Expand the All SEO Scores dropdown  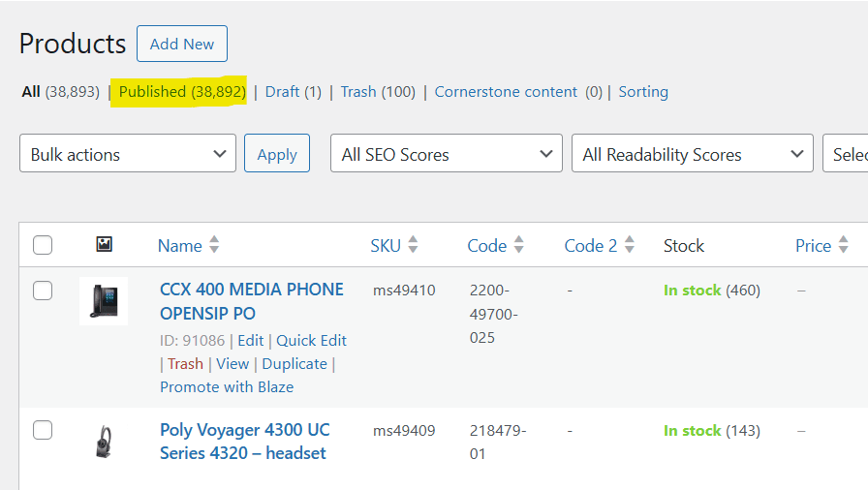click(447, 154)
